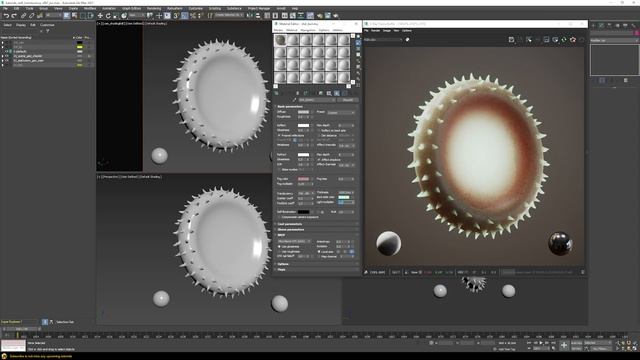640x360 pixels.
Task: Click Save image icon in V-Ray frame buffer
Action: [x=511, y=39]
